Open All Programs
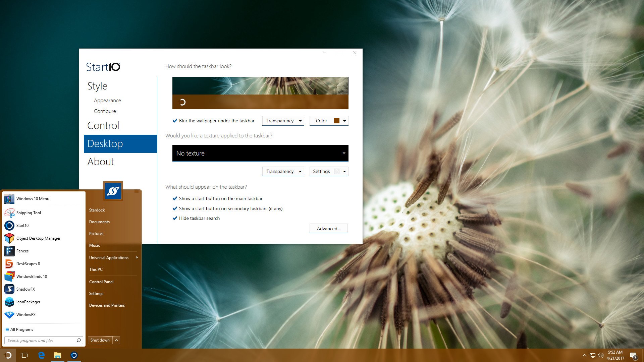Screen dimensions: 644x362 coord(21,329)
